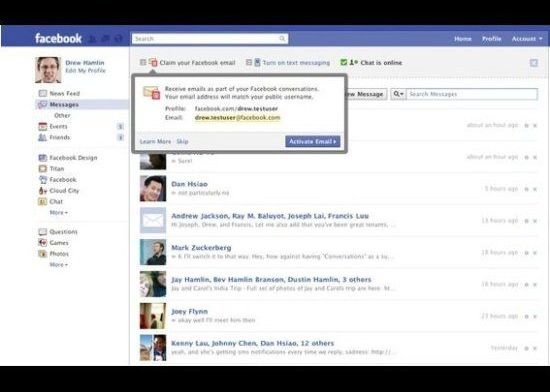The width and height of the screenshot is (550, 392).
Task: Archive Dan Hsiao thread with x icon
Action: click(x=535, y=189)
